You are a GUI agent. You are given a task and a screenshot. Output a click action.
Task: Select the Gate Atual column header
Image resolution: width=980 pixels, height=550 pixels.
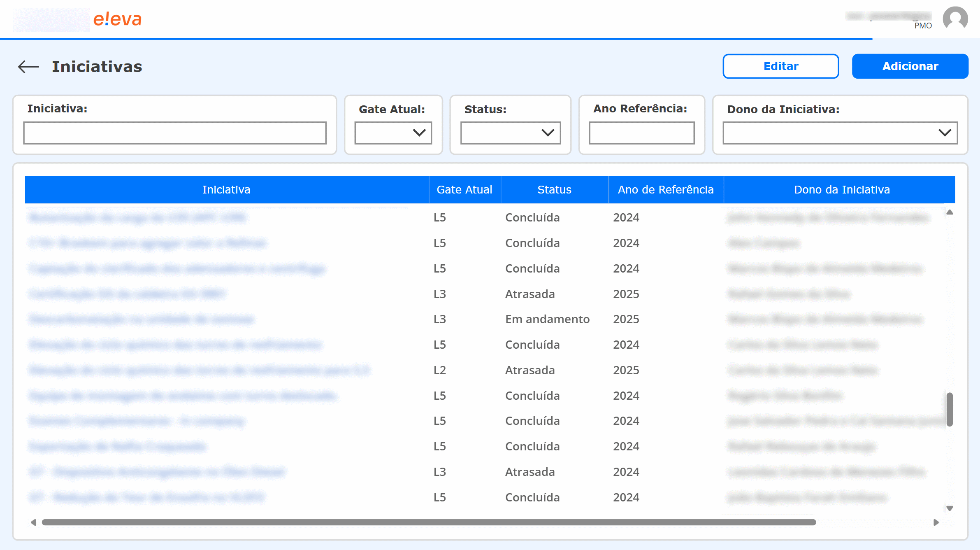click(464, 189)
